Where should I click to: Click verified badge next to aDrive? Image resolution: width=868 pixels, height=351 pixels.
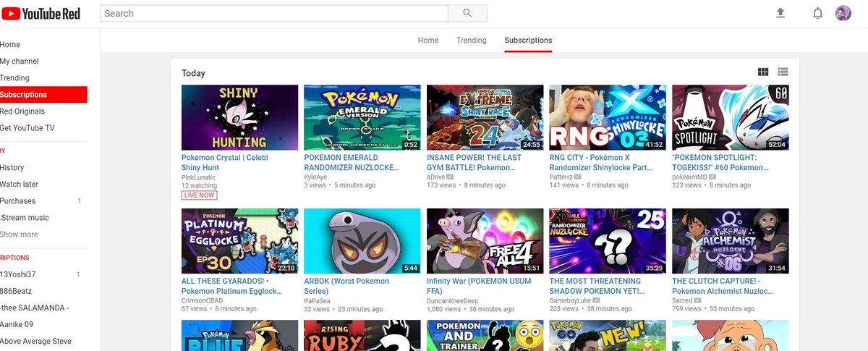450,176
